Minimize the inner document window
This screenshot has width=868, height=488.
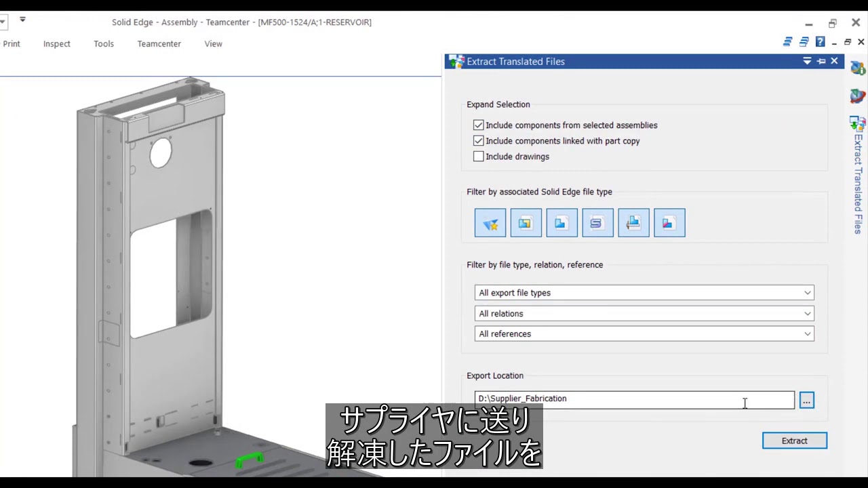click(834, 43)
